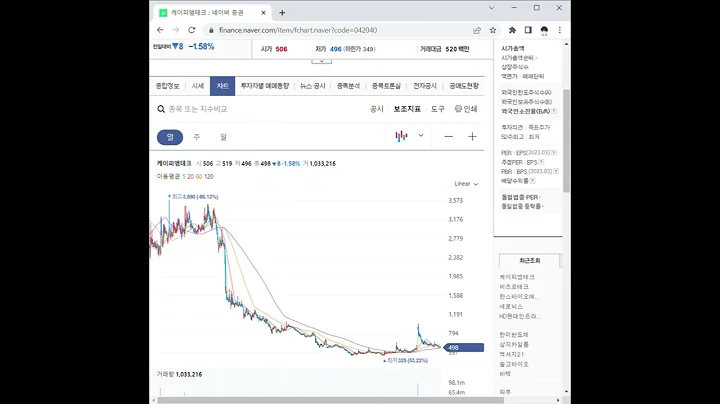This screenshot has height=404, width=720.
Task: Open the 뉴스·공시 tab
Action: pyautogui.click(x=313, y=86)
